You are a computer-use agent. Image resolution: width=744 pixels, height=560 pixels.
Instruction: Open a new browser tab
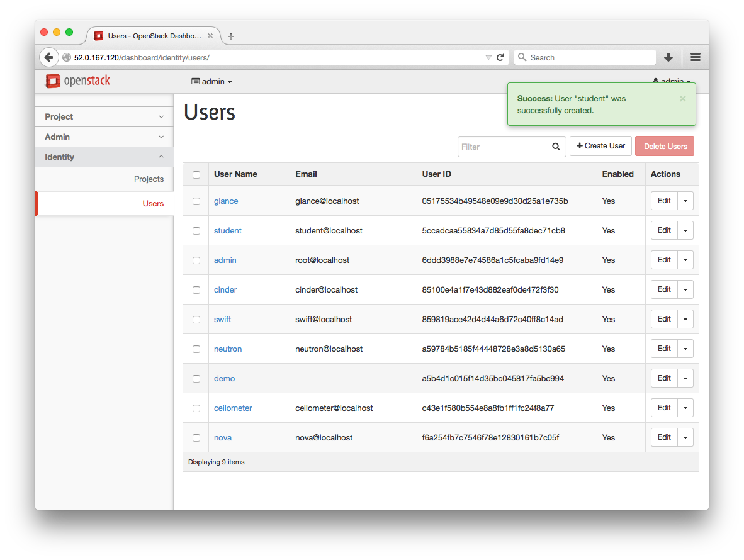230,36
